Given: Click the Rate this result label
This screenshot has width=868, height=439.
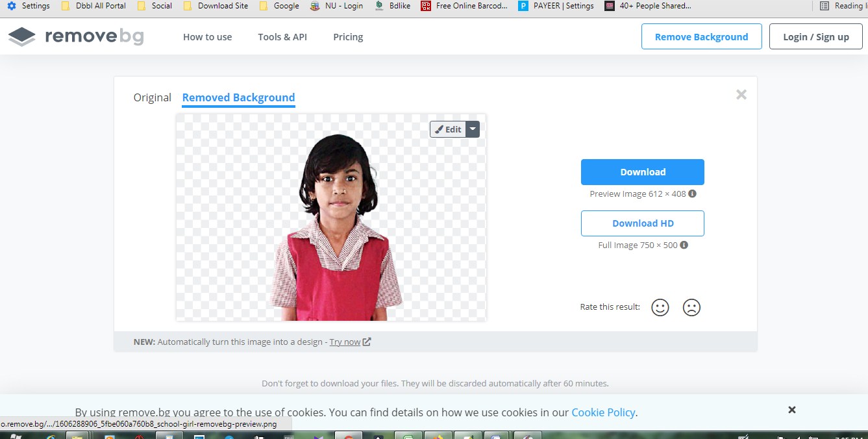Looking at the screenshot, I should pyautogui.click(x=610, y=307).
